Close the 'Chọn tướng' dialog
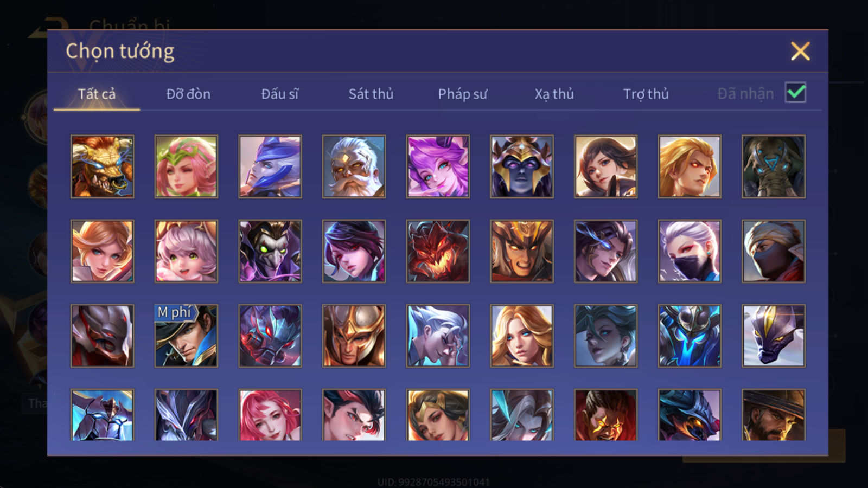Image resolution: width=868 pixels, height=488 pixels. coord(800,51)
